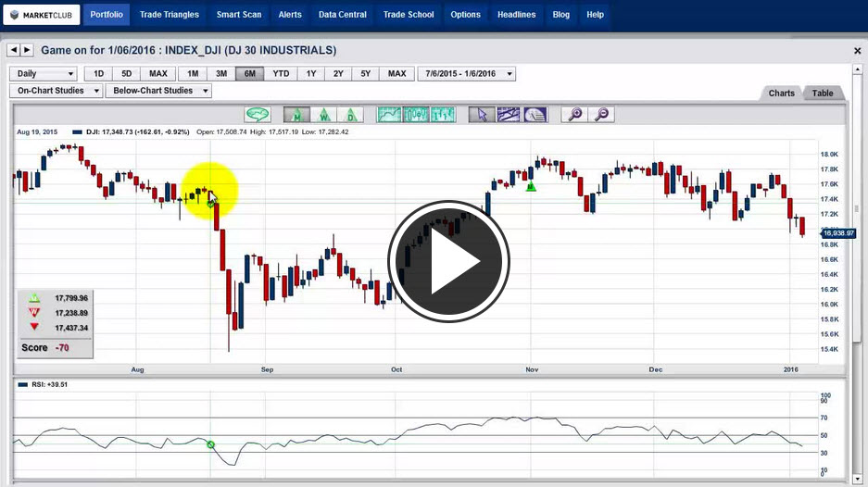Viewport: 868px width, 487px height.
Task: Toggle the monthly Trade Triangle icon
Action: pyautogui.click(x=296, y=115)
